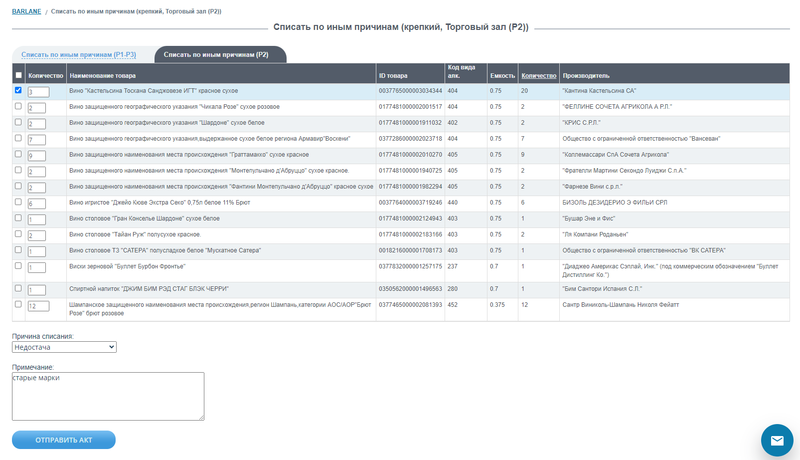Check the ДЖИМ БИМ РЭД СТАГ row
This screenshot has width=800, height=460.
18,288
